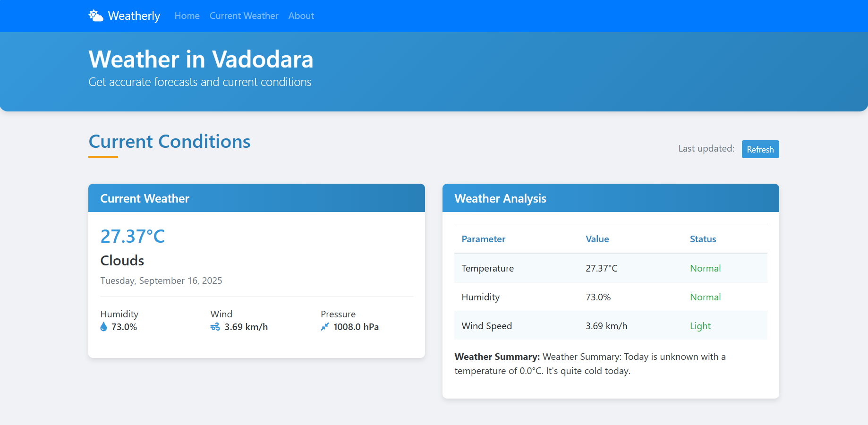Screen dimensions: 868x425
Task: Click the Light wind status text
Action: (700, 326)
